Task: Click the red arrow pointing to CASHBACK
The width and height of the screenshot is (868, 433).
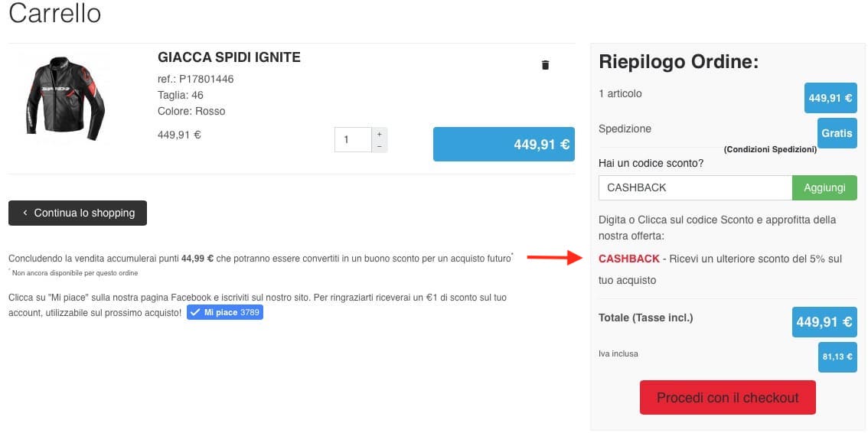Action: pyautogui.click(x=555, y=258)
